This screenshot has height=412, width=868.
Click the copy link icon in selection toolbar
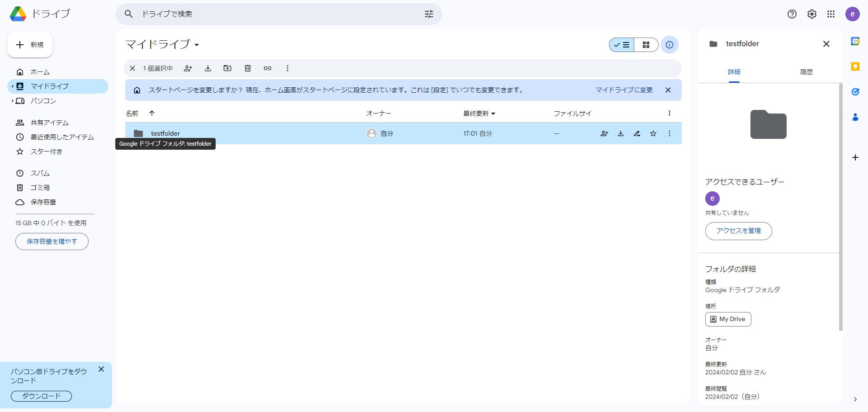click(268, 68)
